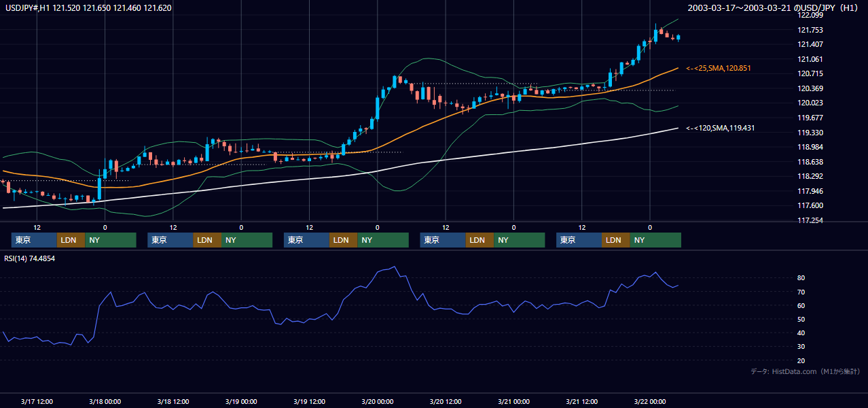Click the 3/21 12:00 time axis label

point(582,401)
